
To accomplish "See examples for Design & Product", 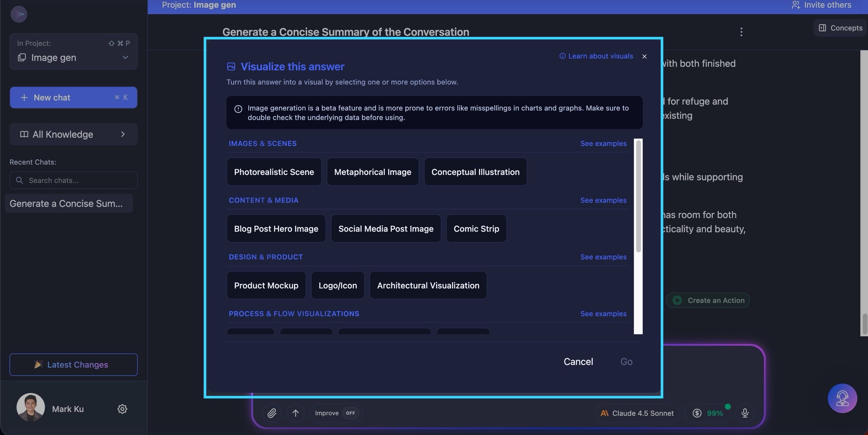I will pos(603,257).
